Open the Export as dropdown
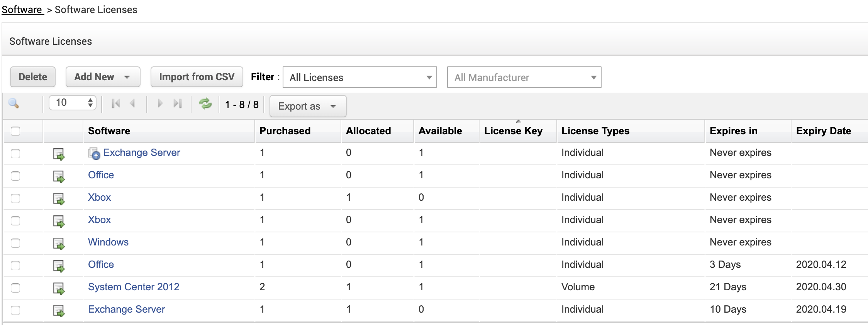The image size is (868, 325). click(x=307, y=106)
